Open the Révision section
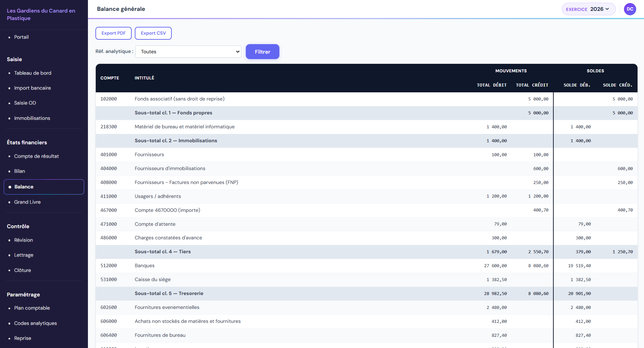The height and width of the screenshot is (348, 644). (x=23, y=240)
